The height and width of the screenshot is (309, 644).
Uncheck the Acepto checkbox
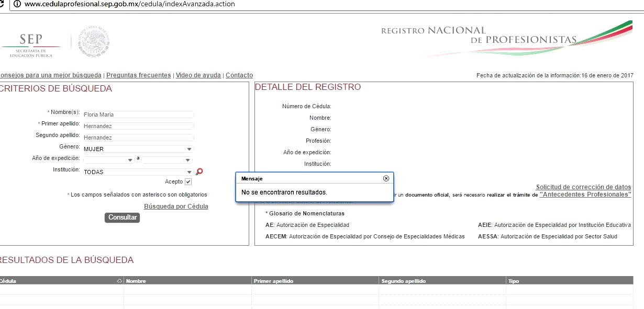click(188, 182)
